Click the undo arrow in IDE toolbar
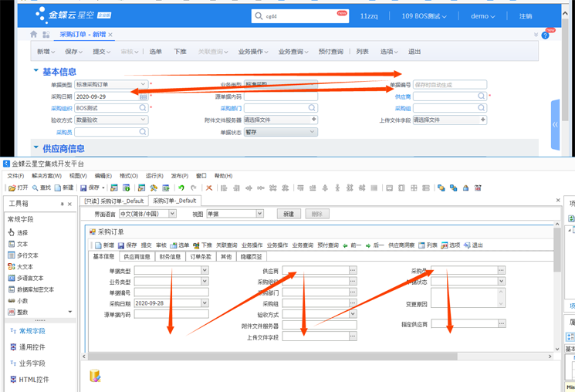This screenshot has width=575, height=392. click(x=181, y=188)
